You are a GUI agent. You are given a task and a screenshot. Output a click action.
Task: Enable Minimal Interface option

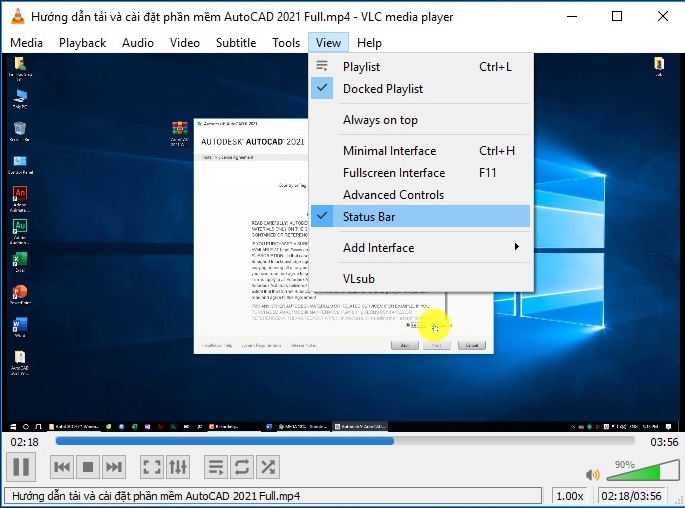pos(420,151)
